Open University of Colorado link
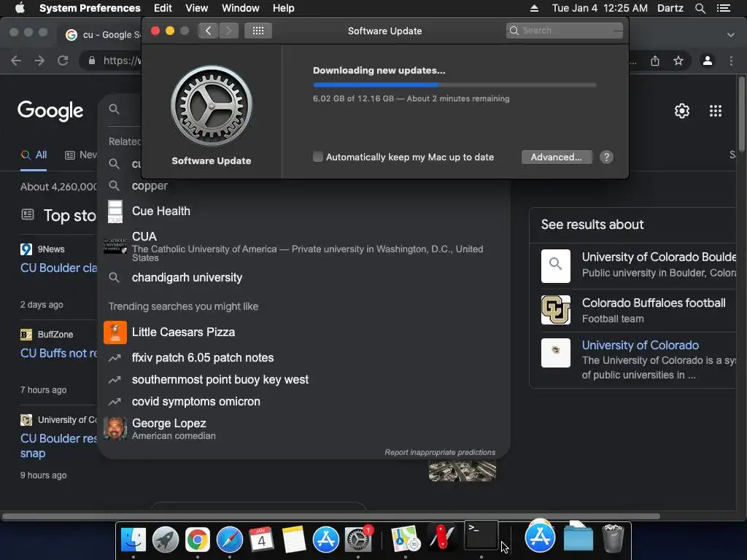747x560 pixels. coord(640,345)
